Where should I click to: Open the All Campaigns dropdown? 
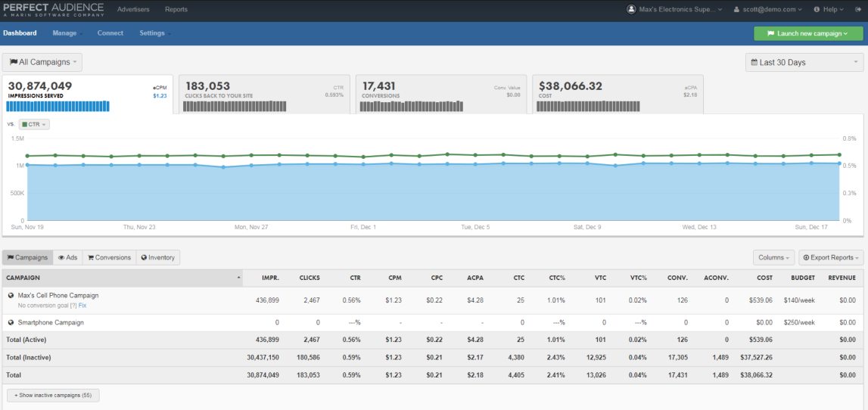pos(42,62)
